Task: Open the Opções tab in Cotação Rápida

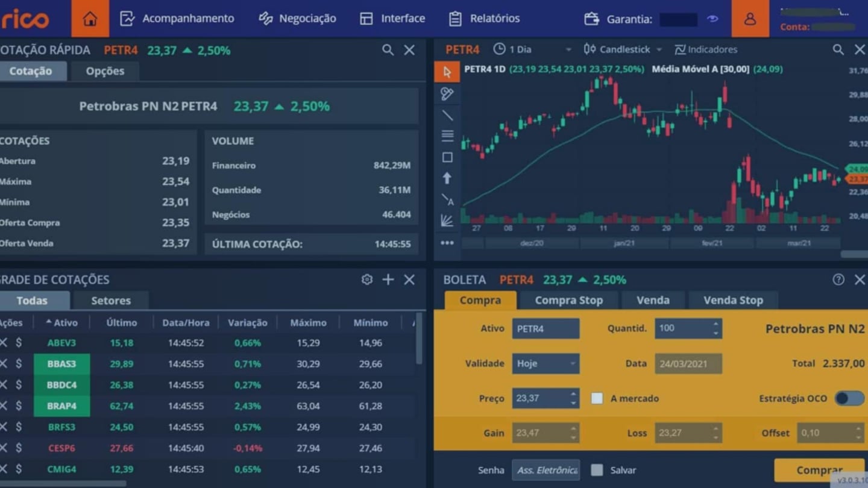Action: point(104,70)
